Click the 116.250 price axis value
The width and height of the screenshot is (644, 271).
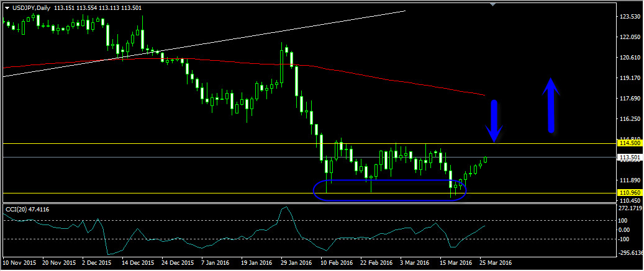pyautogui.click(x=630, y=118)
